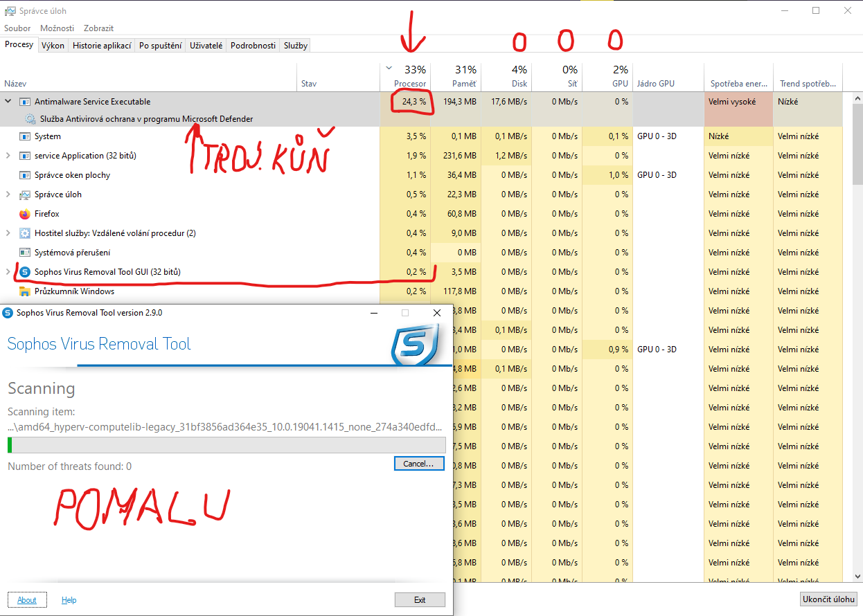863x616 pixels.
Task: Click the Microsoft Defender service icon
Action: 30,119
